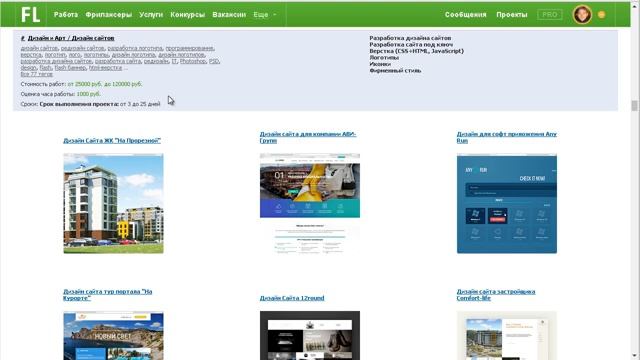The image size is (640, 360).
Task: Click the # anchor before Дизайн и Арт
Action: 23,38
